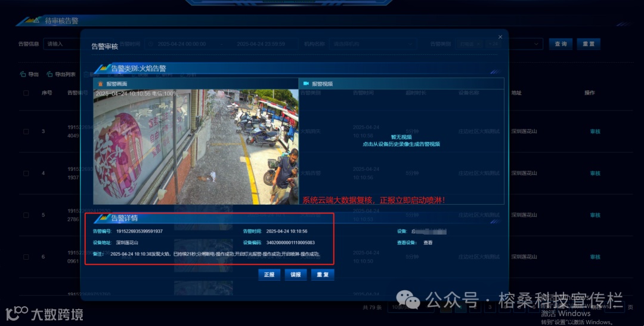Click the 地址 column header
This screenshot has height=326, width=644.
[516, 93]
